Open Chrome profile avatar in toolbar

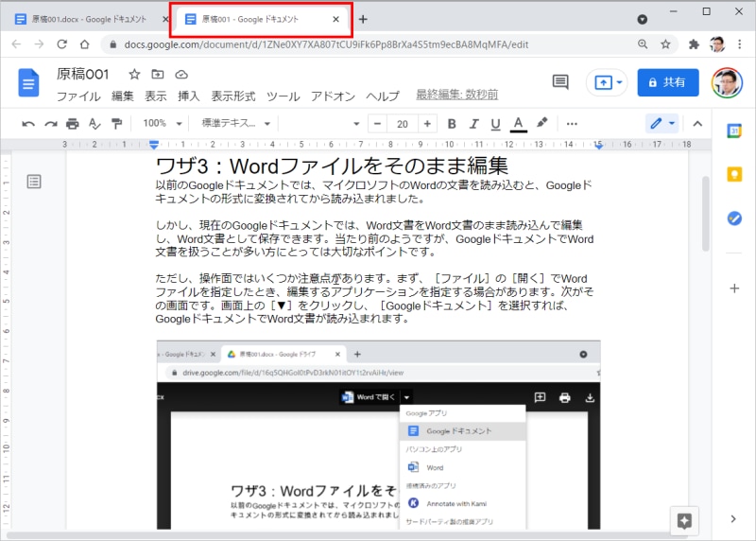coord(717,44)
